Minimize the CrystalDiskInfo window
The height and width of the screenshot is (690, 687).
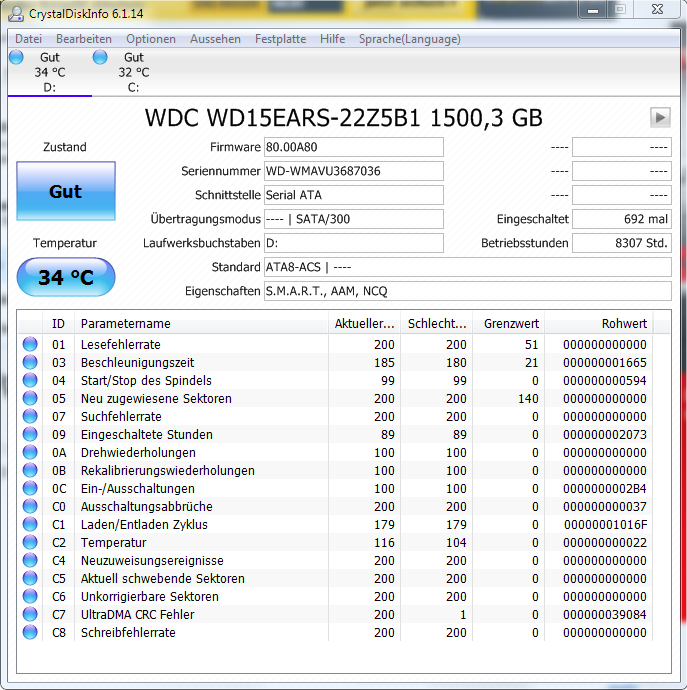(x=593, y=10)
